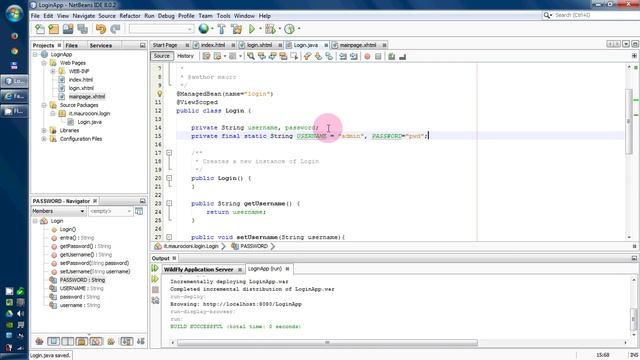Viewport: 640px width, 360px height.
Task: Click the Clean and Build Project icon
Action: [236, 29]
